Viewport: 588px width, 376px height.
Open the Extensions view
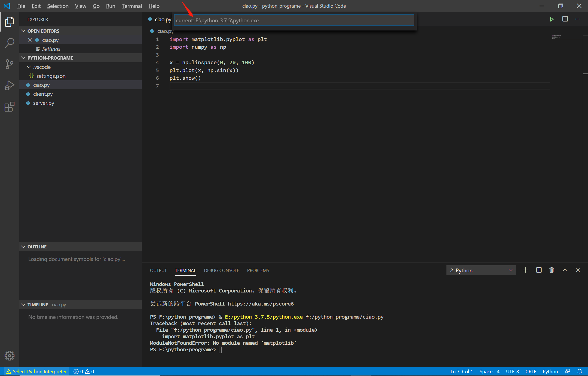click(10, 107)
